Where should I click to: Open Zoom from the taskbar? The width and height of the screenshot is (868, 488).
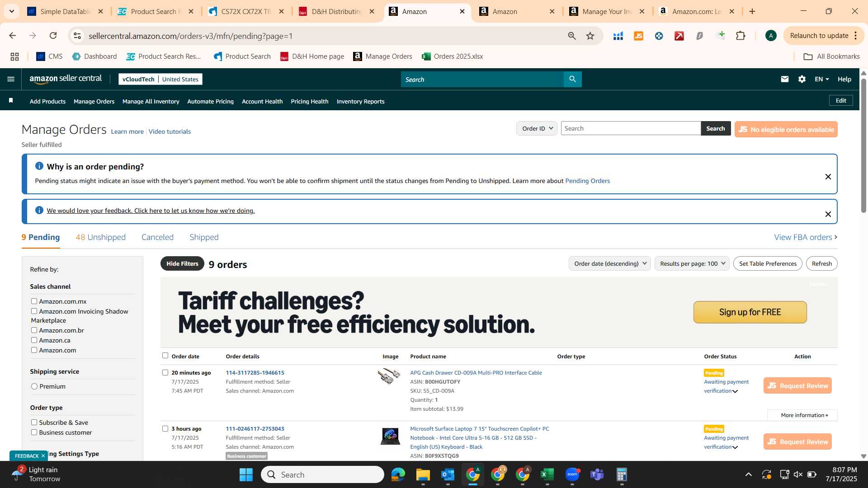pyautogui.click(x=572, y=474)
